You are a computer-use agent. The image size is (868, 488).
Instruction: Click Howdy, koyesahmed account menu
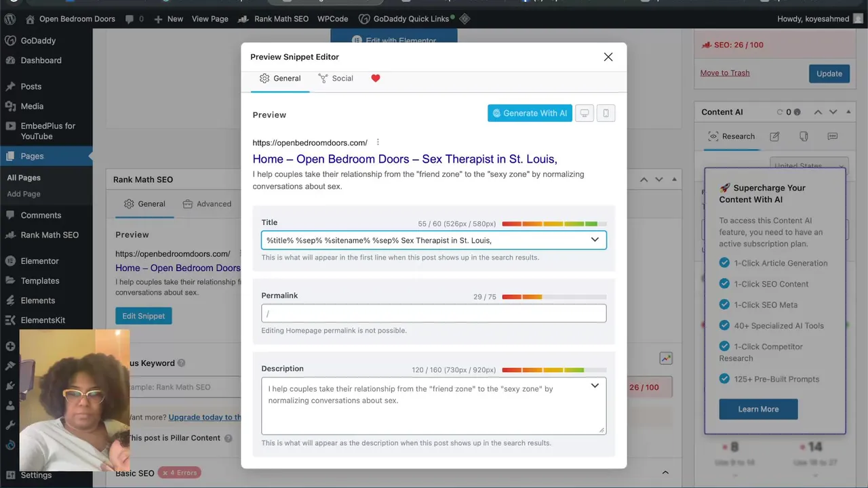[821, 19]
